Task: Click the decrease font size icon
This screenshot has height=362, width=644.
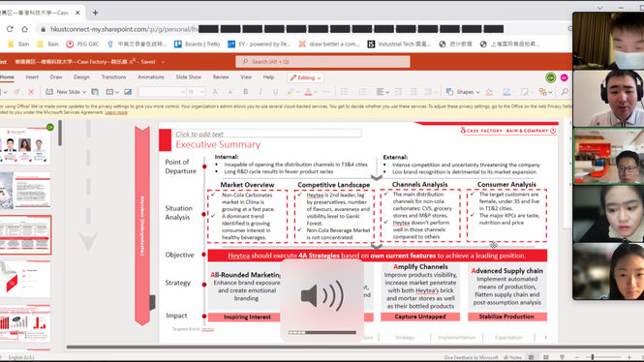Action: point(230,92)
